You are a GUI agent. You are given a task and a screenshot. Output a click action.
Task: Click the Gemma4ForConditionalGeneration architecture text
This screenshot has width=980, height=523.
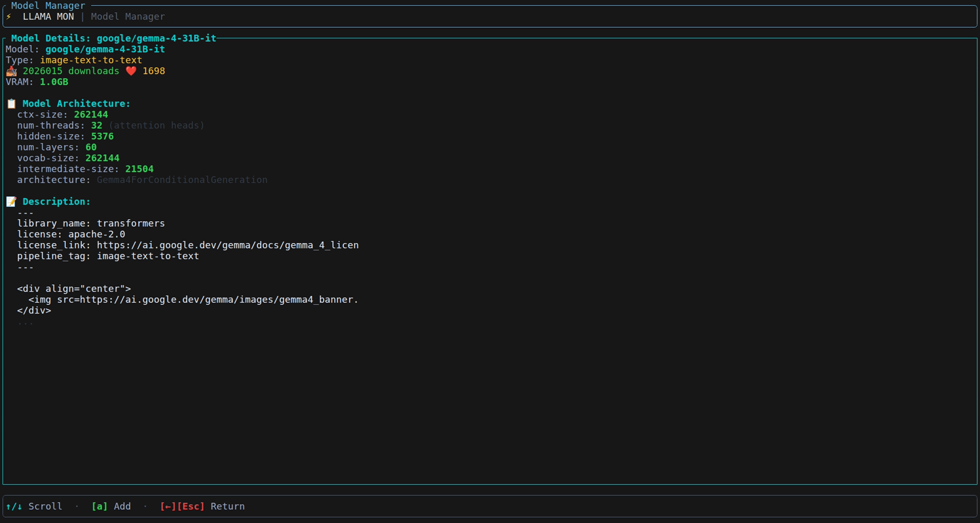coord(182,180)
